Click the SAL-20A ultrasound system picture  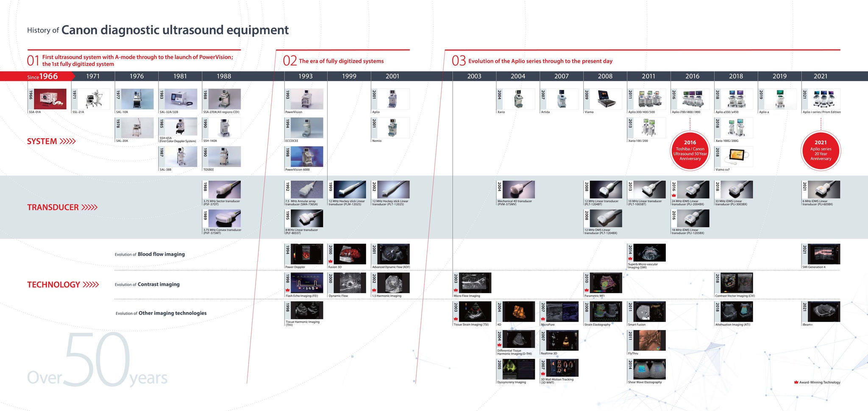pyautogui.click(x=137, y=128)
